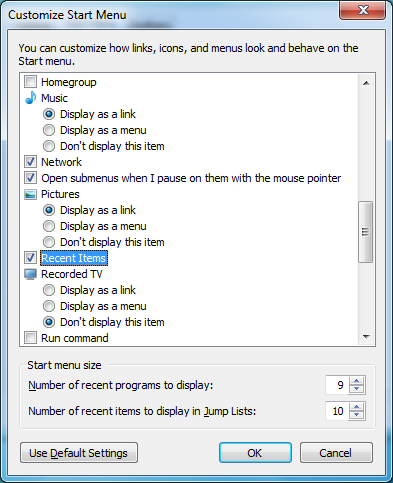
Task: Select Display as a link under Recorded TV
Action: pos(49,290)
